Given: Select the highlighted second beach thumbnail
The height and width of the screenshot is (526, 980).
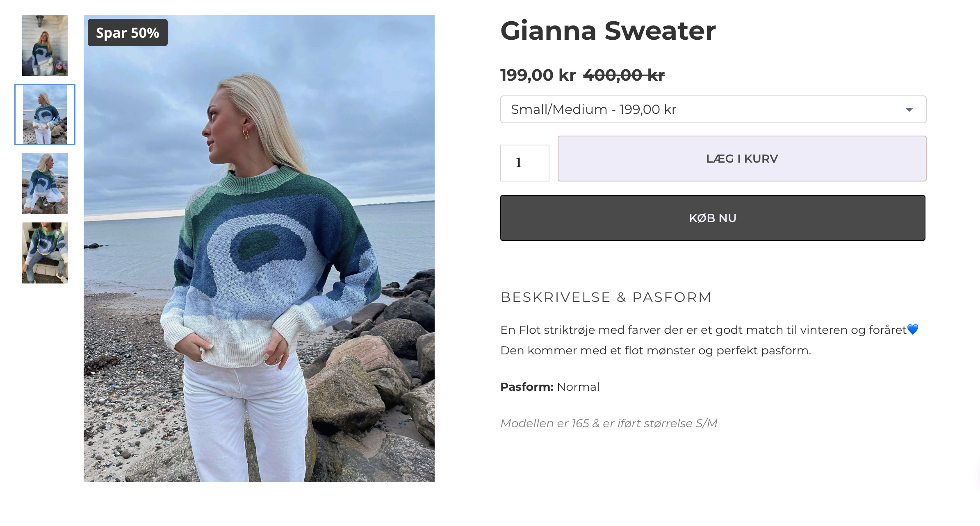Looking at the screenshot, I should (45, 114).
